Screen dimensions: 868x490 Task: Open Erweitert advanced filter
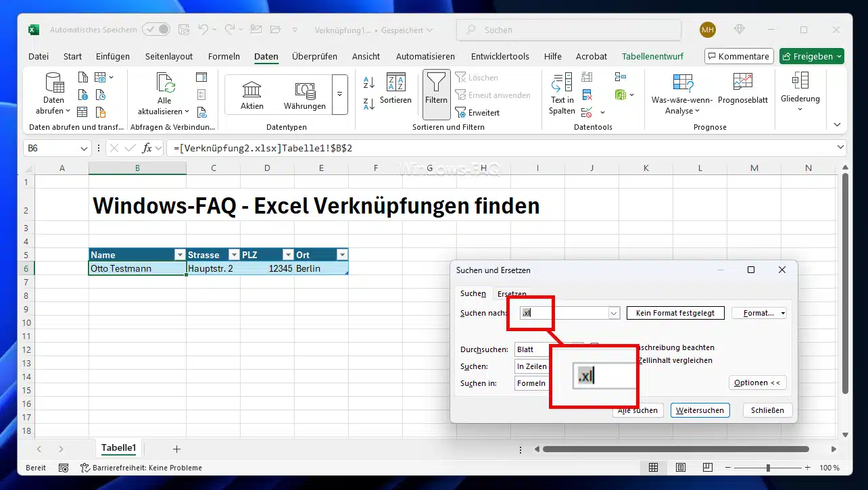pyautogui.click(x=477, y=112)
